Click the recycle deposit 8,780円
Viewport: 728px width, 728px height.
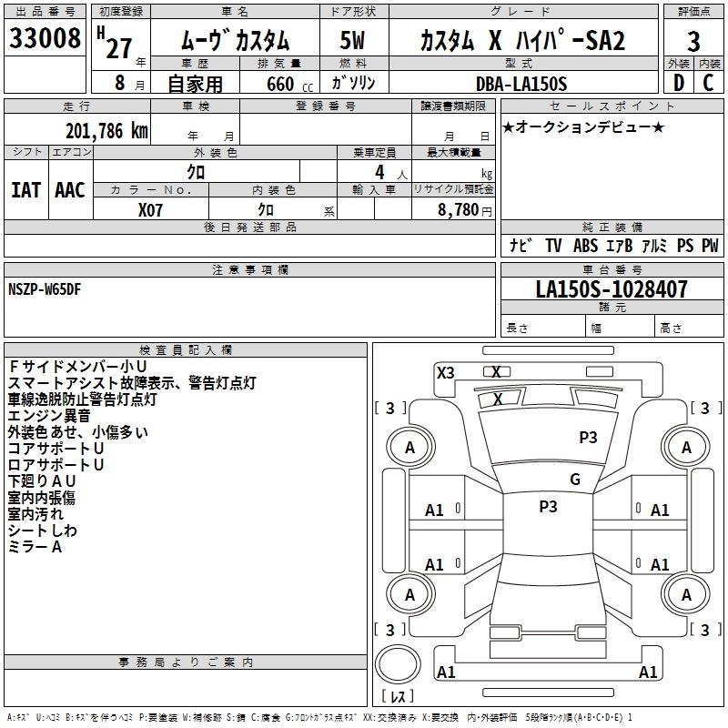[465, 210]
